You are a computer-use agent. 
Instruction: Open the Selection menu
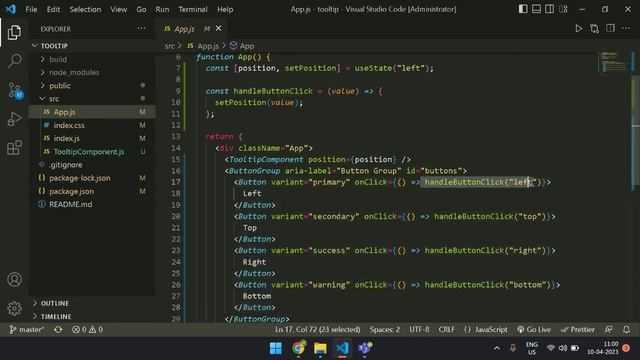point(85,9)
